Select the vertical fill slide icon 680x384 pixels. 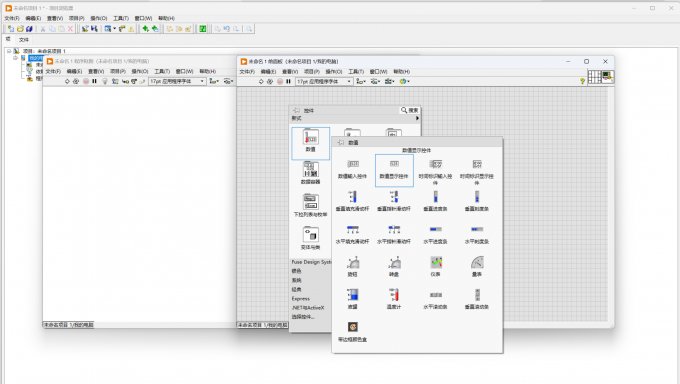point(353,197)
